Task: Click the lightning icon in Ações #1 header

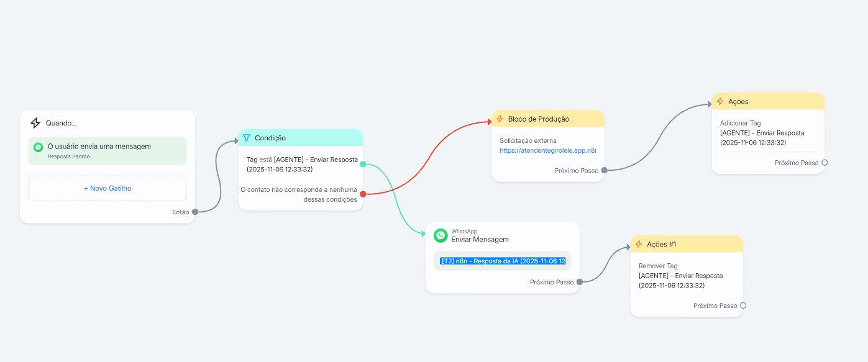Action: (x=639, y=244)
